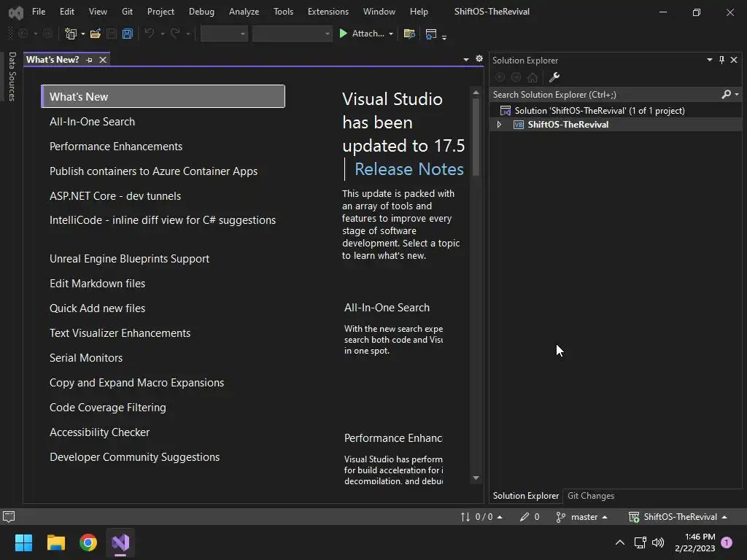Open the Tools menu
747x560 pixels.
pyautogui.click(x=283, y=12)
